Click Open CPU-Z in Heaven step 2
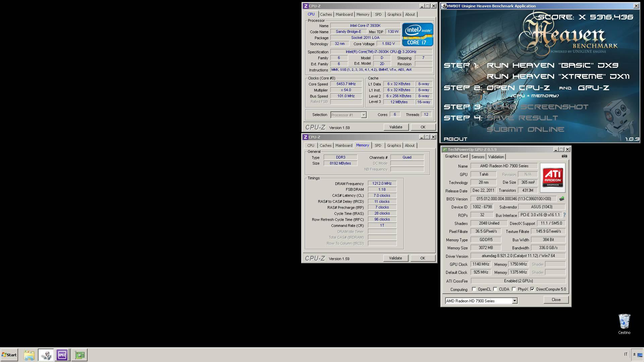The image size is (644, 362). [518, 88]
